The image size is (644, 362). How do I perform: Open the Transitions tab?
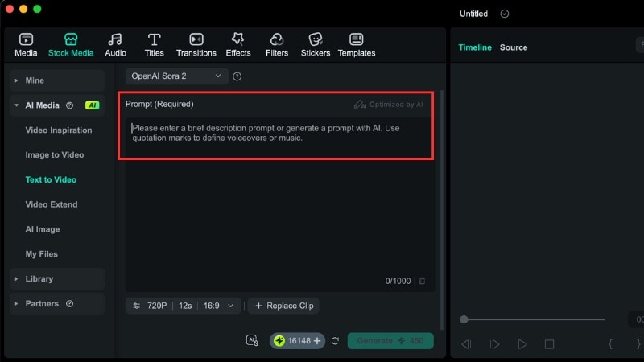pos(196,45)
